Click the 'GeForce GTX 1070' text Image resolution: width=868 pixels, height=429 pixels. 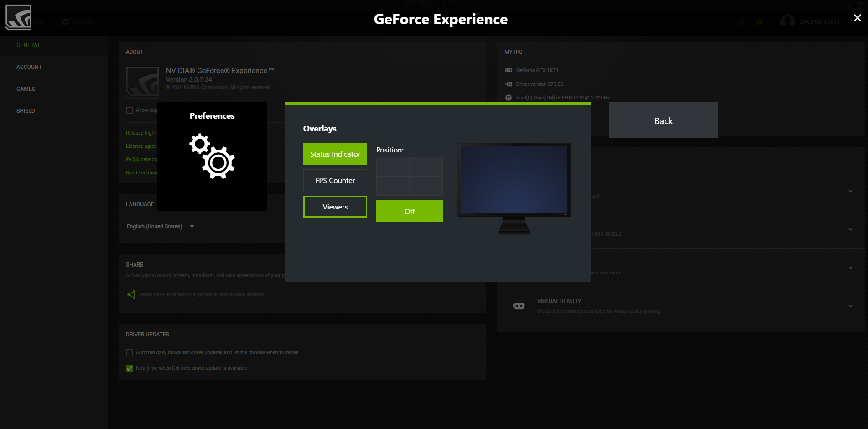click(537, 70)
